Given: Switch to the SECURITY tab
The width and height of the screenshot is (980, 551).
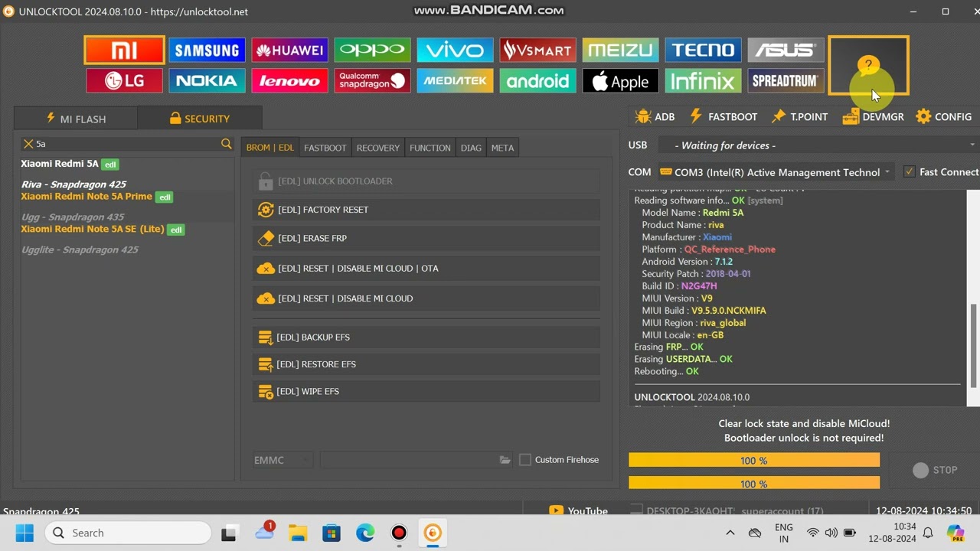Looking at the screenshot, I should (x=200, y=119).
